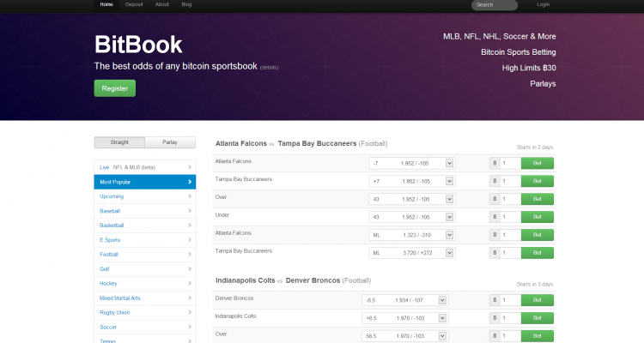
Task: Open the Blog nav item
Action: [x=186, y=4]
